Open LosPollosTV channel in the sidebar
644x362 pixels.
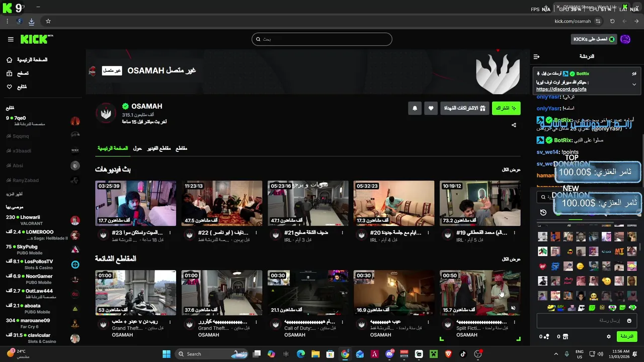pos(43,264)
